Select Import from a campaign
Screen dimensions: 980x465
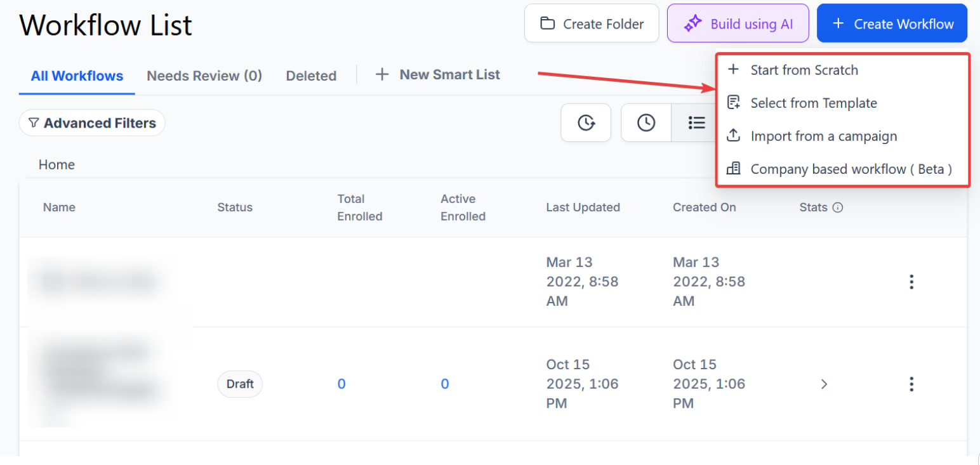click(x=823, y=136)
